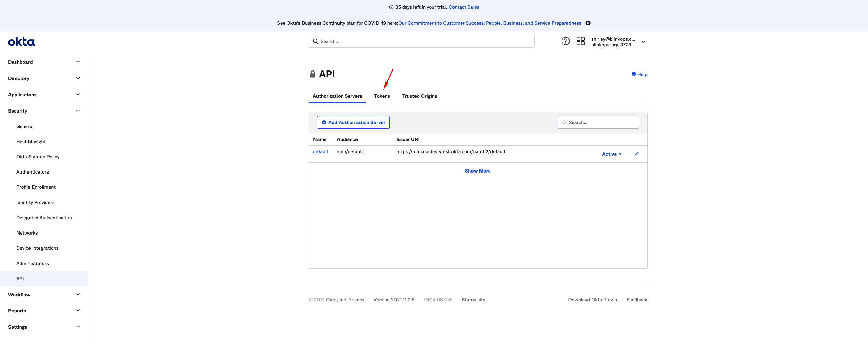Open Authenticators in sidebar
This screenshot has width=868, height=344.
(33, 172)
